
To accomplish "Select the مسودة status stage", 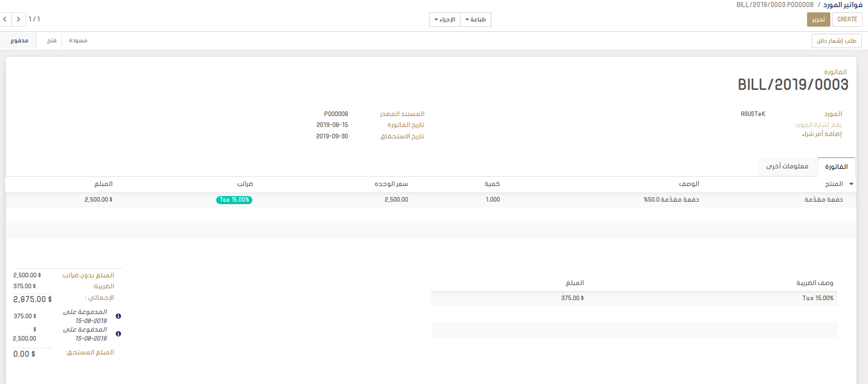I will tap(78, 41).
